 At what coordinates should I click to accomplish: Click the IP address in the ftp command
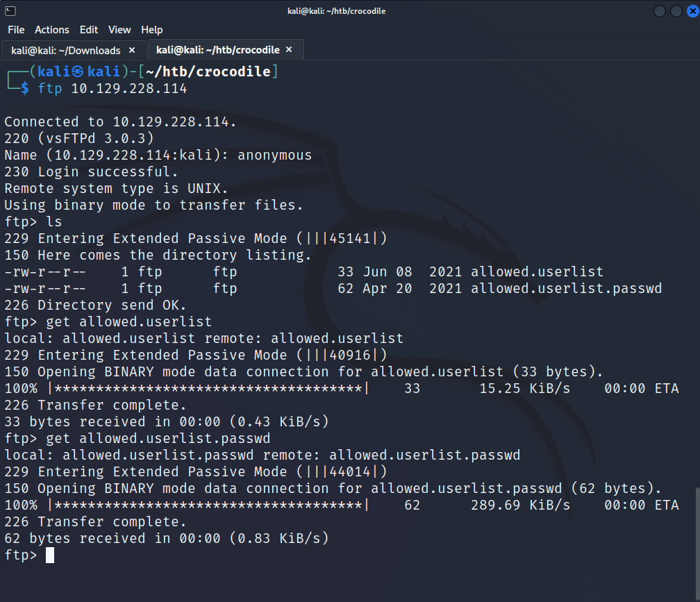click(x=129, y=89)
